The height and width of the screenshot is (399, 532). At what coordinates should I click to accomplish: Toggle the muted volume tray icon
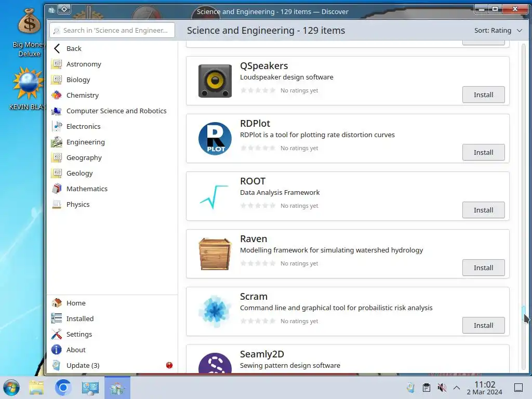coord(442,388)
